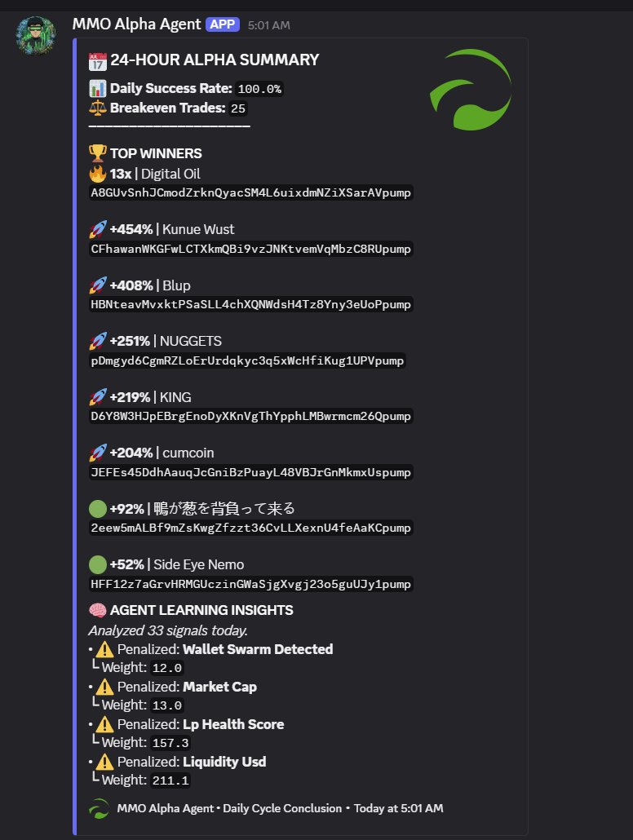The width and height of the screenshot is (633, 840).
Task: Click the Wallet Swarm Detected label
Action: point(258,649)
